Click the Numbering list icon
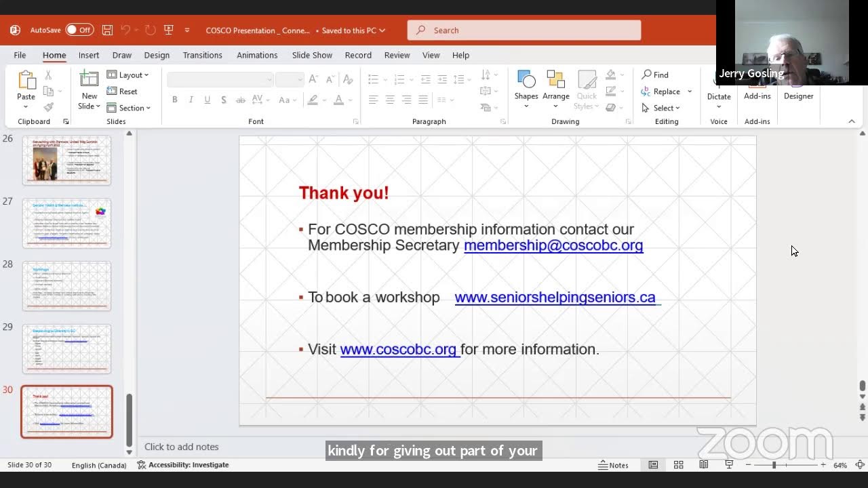Image resolution: width=868 pixels, height=488 pixels. [x=399, y=79]
